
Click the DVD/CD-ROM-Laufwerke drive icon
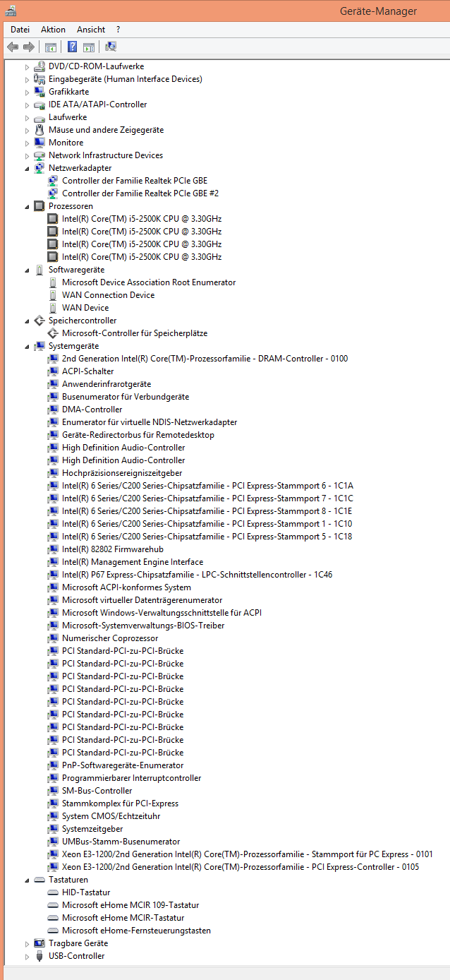coord(39,66)
